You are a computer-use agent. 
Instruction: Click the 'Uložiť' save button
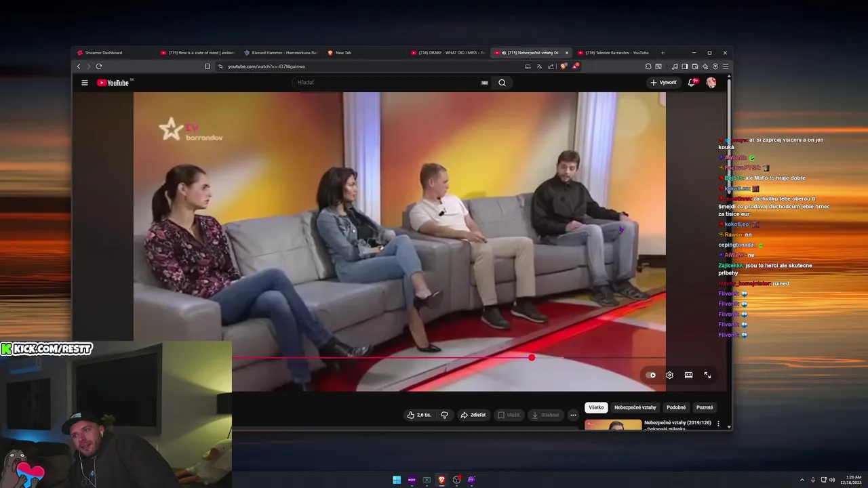pos(509,415)
